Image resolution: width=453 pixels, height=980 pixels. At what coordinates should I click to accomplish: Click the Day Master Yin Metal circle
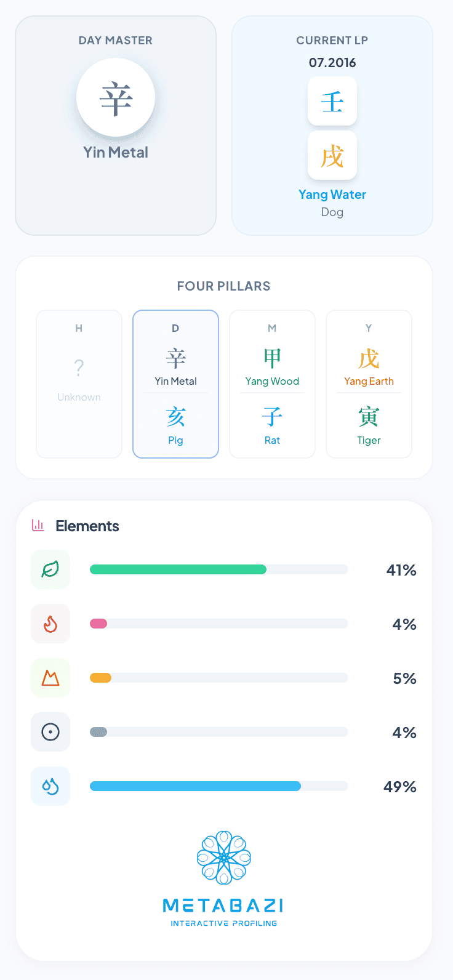pos(116,98)
